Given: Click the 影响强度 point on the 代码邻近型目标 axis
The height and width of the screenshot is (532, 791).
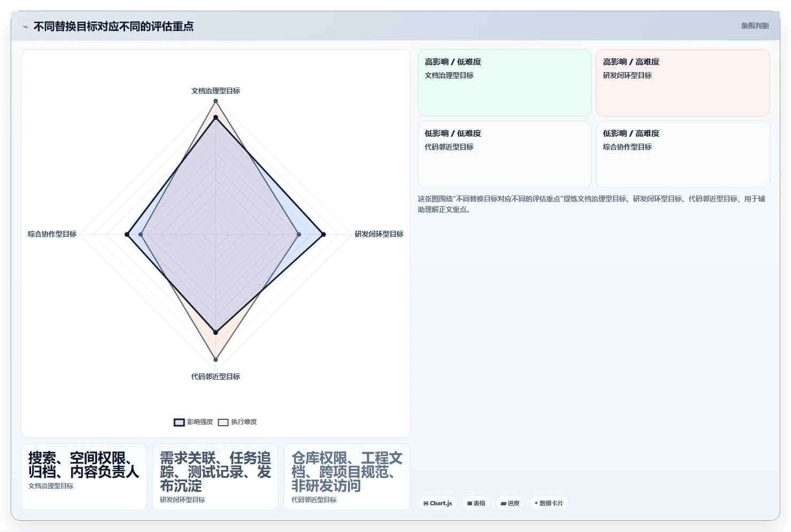Looking at the screenshot, I should 215,332.
